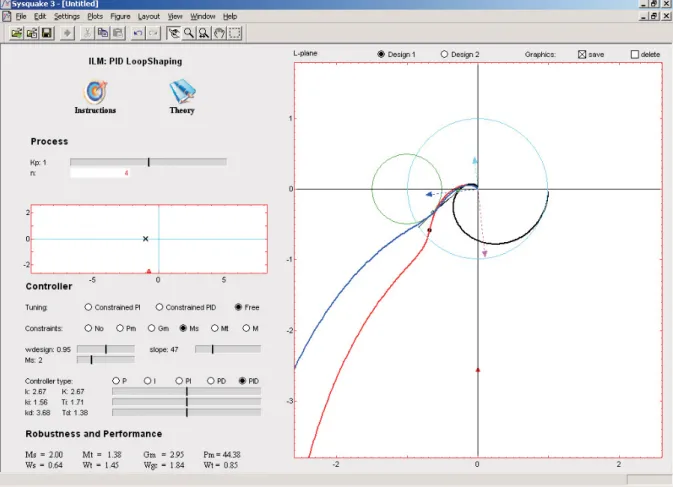
Task: Click the red triangle on the L-plane axis
Action: click(478, 369)
